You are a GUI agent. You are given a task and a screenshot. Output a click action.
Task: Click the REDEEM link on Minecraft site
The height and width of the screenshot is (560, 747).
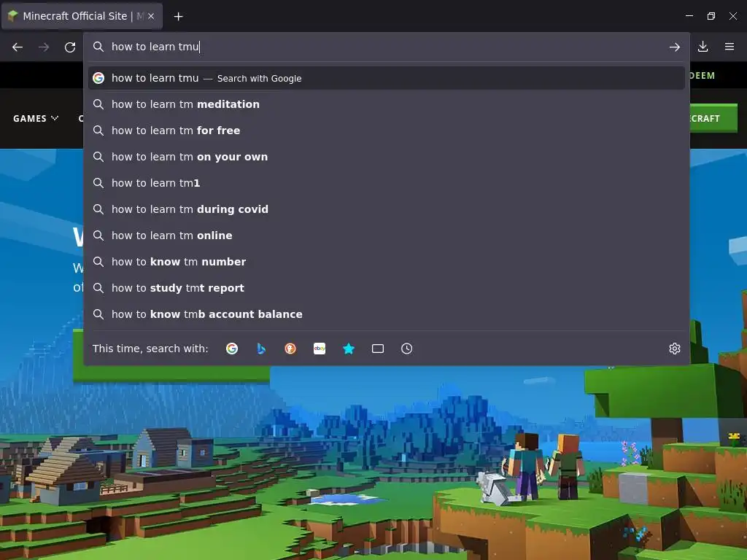pos(703,76)
